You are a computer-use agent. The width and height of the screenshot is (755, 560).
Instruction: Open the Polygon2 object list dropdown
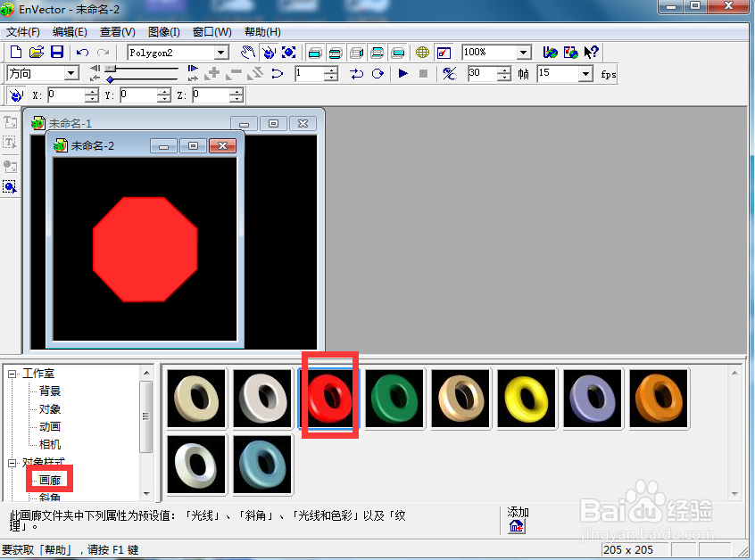(221, 52)
